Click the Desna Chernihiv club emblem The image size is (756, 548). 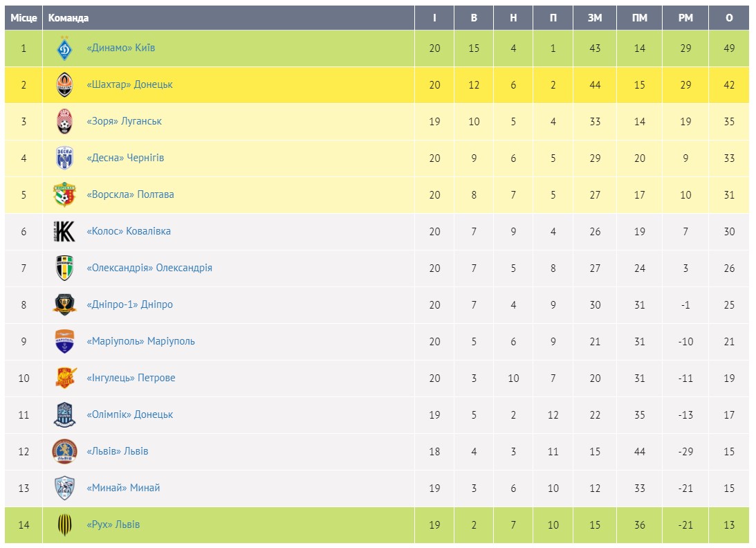click(x=64, y=158)
